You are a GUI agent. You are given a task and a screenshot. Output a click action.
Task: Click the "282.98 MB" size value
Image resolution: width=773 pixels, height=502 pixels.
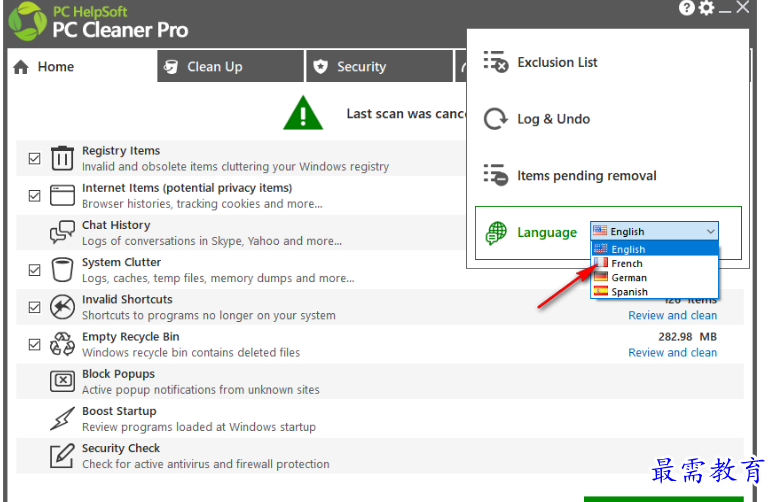point(687,337)
